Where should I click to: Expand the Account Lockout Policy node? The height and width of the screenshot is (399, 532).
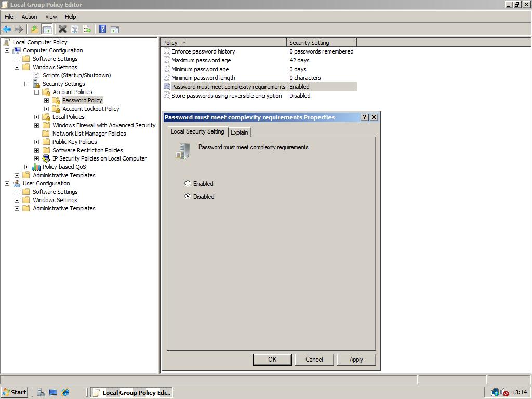click(x=46, y=109)
